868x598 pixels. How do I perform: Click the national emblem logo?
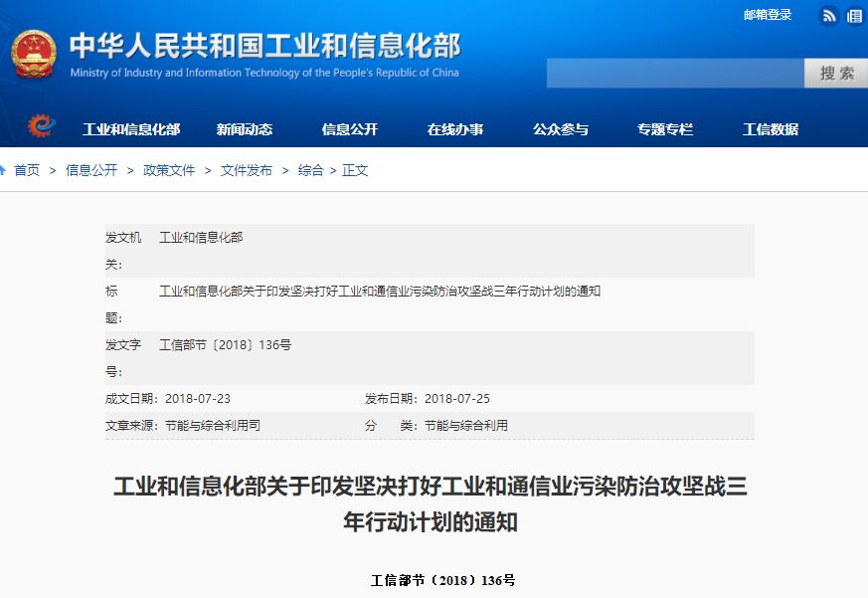(x=34, y=55)
